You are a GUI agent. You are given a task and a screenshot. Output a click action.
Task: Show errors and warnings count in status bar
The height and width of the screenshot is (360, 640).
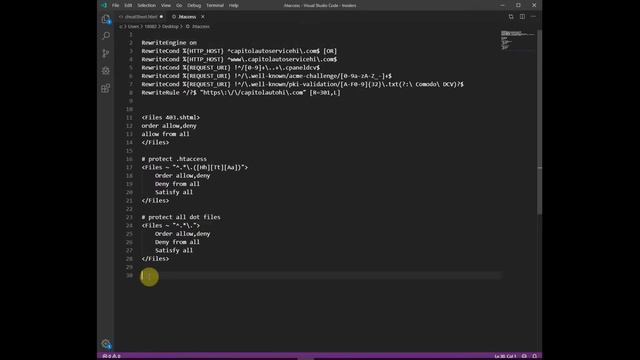pos(111,356)
